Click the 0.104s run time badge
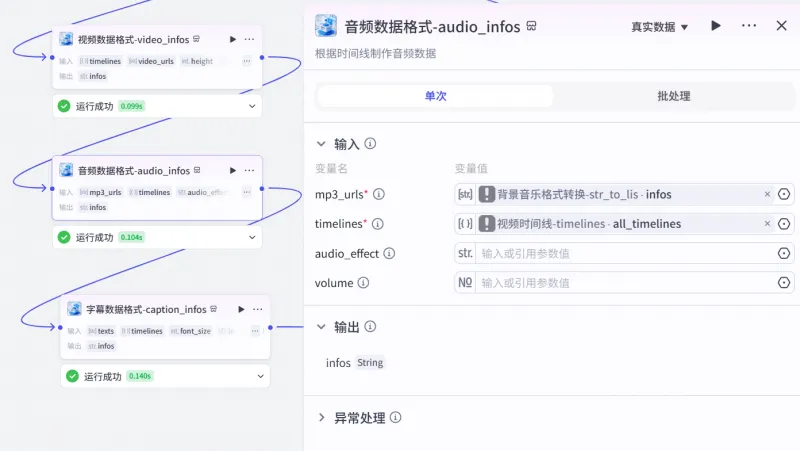 (x=131, y=237)
